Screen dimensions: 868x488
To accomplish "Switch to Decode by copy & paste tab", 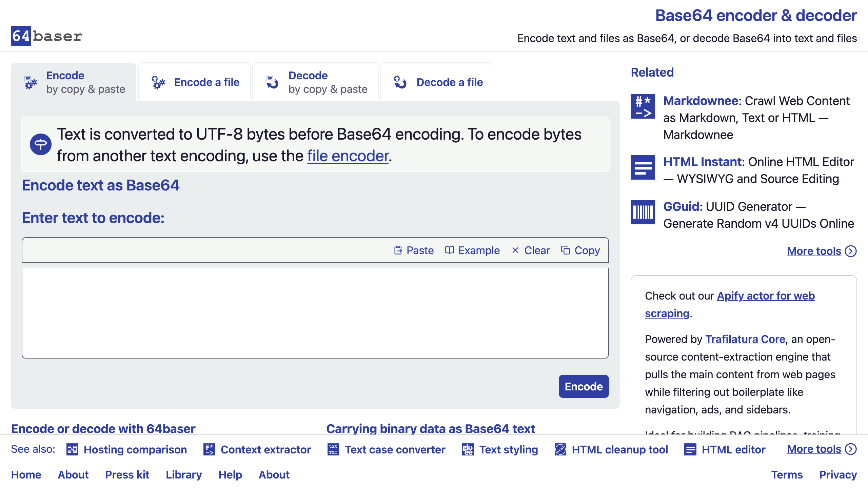I will tap(316, 82).
